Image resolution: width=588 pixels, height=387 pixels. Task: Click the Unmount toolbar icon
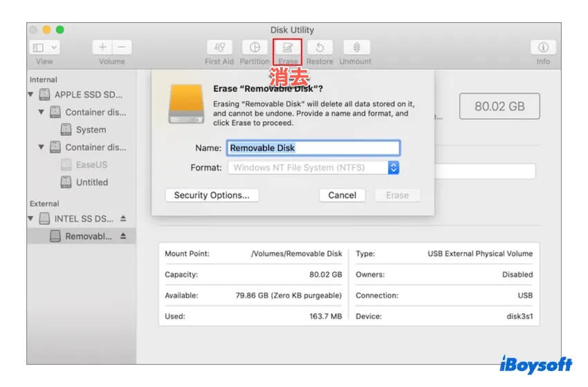click(356, 48)
